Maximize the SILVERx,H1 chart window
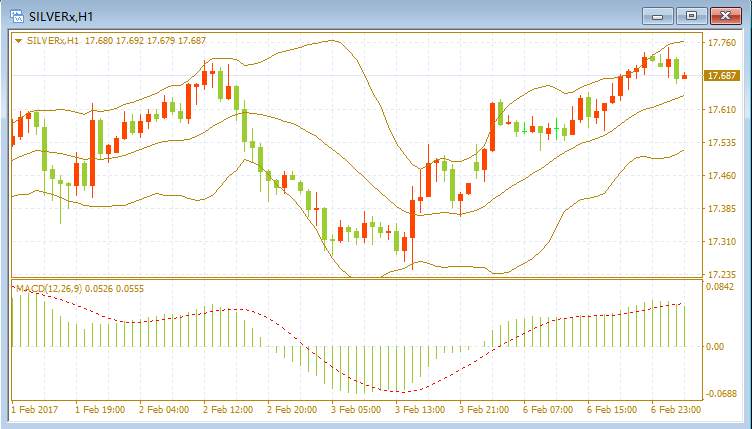The image size is (752, 429). coord(691,16)
